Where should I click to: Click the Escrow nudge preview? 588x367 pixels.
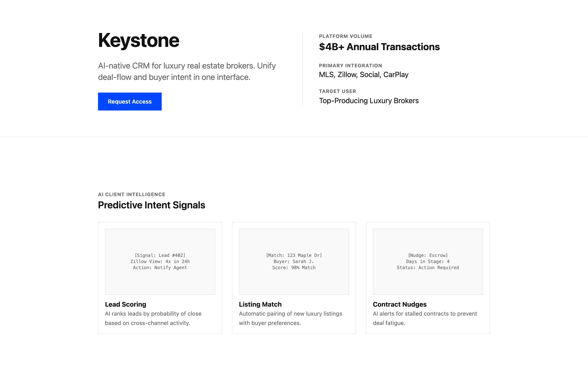click(x=428, y=261)
